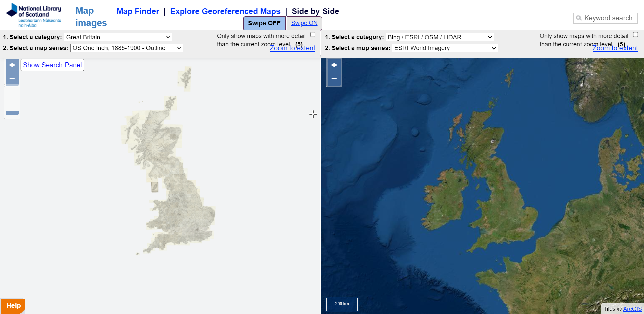This screenshot has height=314, width=644.
Task: Click the left map transparency slider handle
Action: coord(12,113)
